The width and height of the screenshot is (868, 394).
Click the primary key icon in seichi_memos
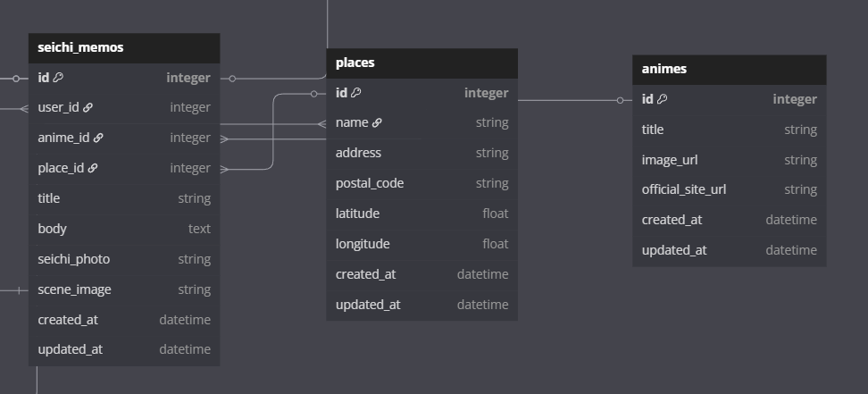[58, 78]
